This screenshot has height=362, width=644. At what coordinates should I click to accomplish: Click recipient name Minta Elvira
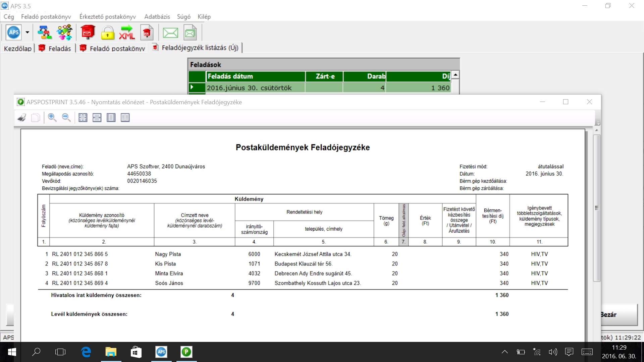pyautogui.click(x=169, y=274)
